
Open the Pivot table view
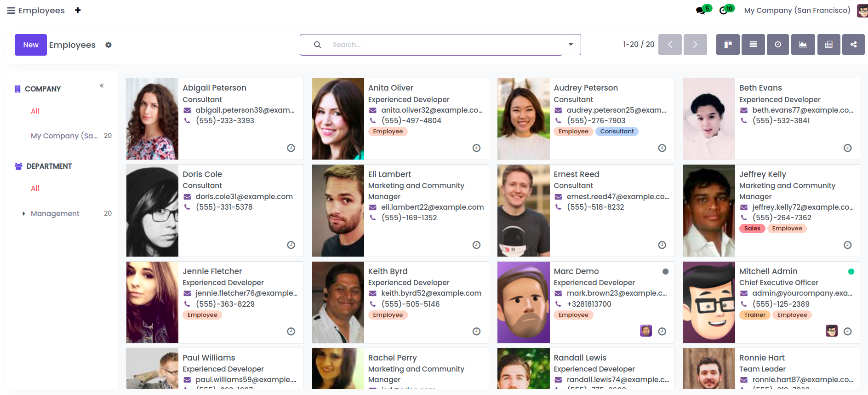(828, 45)
